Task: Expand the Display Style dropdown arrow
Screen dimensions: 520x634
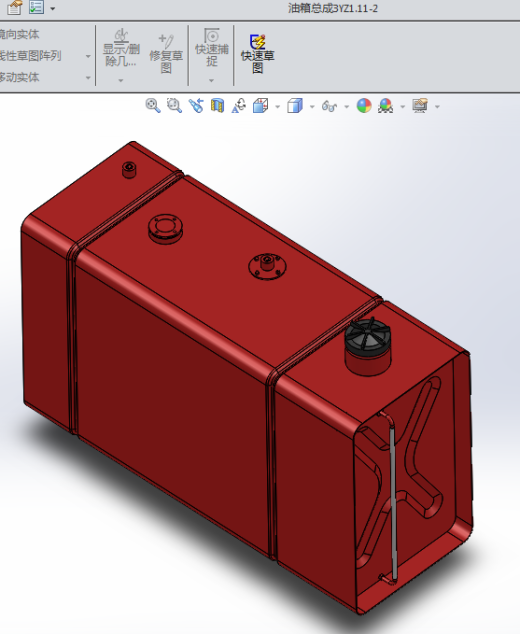Action: [x=312, y=107]
